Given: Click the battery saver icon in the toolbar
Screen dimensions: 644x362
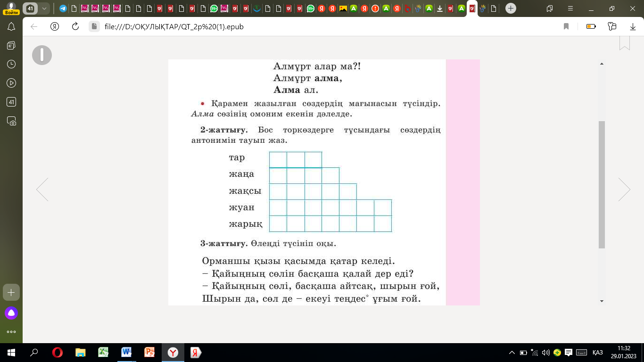Looking at the screenshot, I should [x=591, y=27].
